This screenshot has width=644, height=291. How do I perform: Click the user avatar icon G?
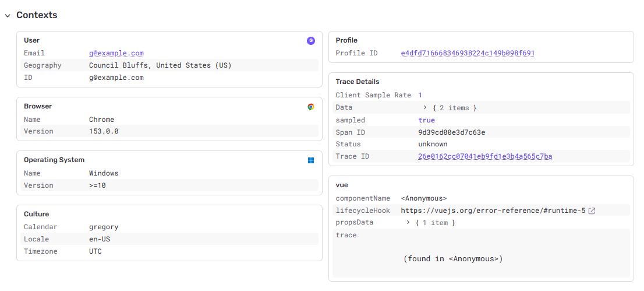click(311, 40)
